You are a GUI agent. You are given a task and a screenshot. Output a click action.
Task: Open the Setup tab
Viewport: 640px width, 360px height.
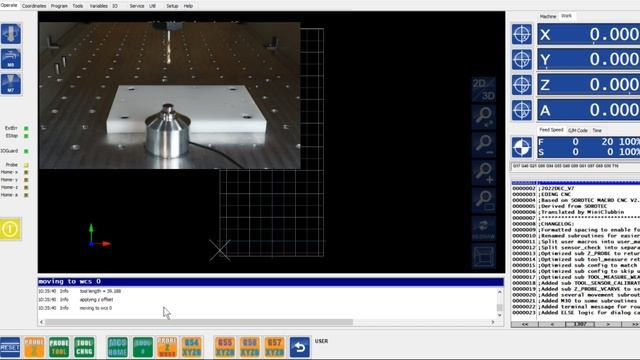coord(172,6)
